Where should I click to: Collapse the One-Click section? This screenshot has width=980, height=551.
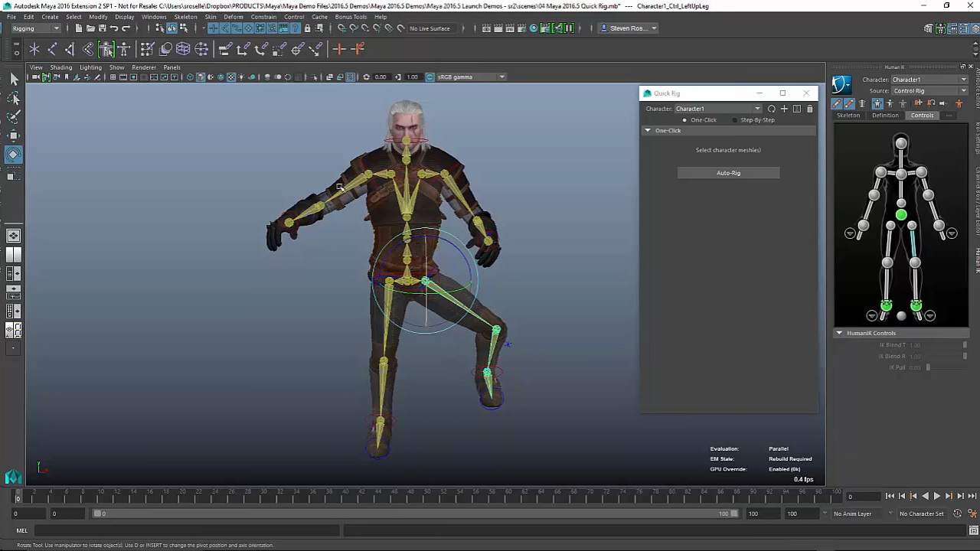click(648, 131)
